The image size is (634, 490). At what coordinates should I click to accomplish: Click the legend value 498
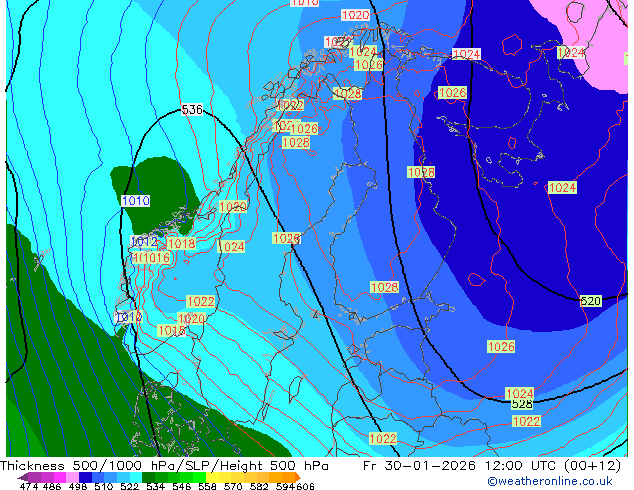click(x=78, y=486)
